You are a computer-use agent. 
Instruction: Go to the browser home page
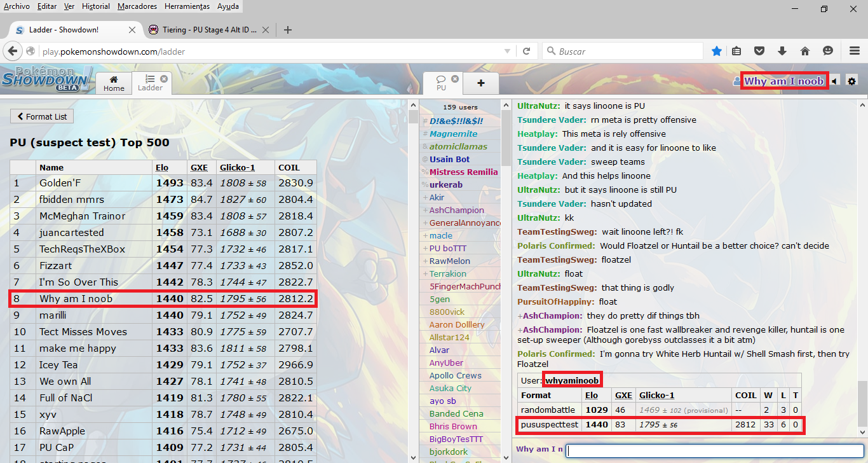[x=805, y=51]
